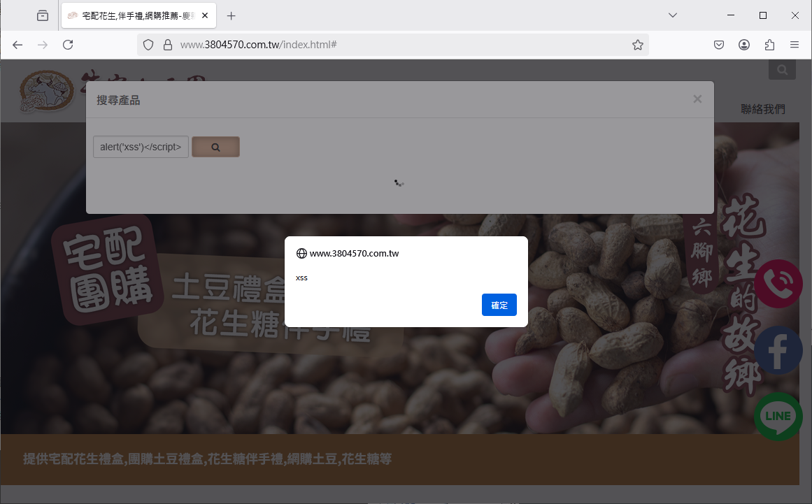812x504 pixels.
Task: Click the site header search icon
Action: point(782,69)
